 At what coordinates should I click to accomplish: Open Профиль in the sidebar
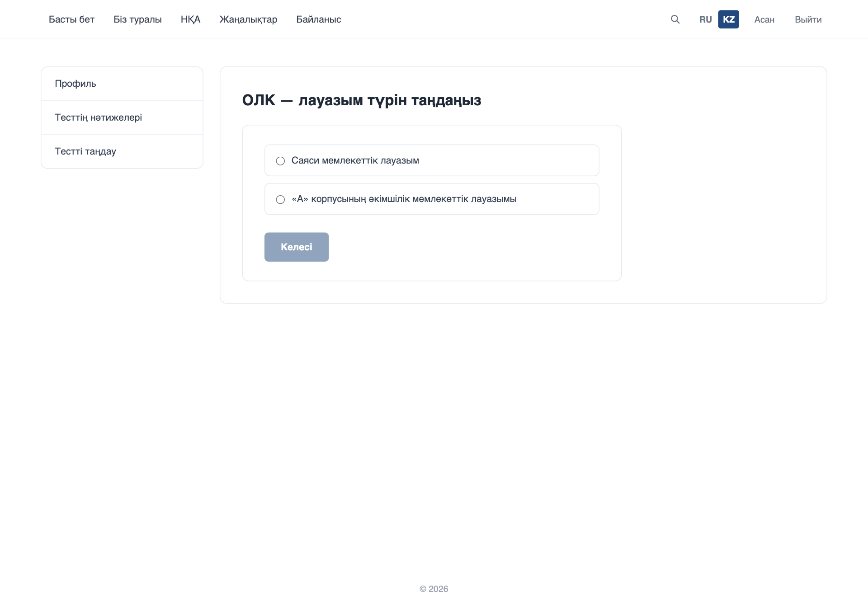pyautogui.click(x=122, y=84)
